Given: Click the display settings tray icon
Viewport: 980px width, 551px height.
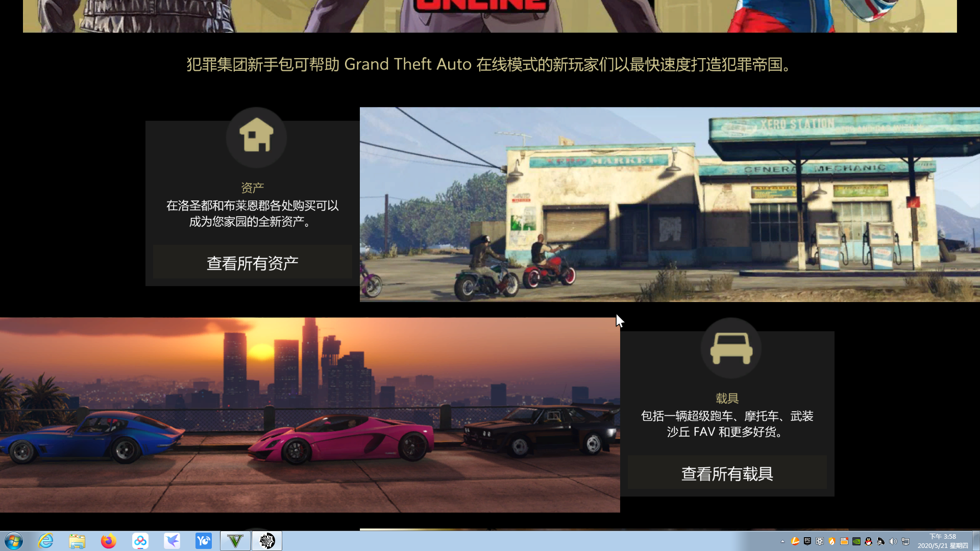Looking at the screenshot, I should (x=820, y=541).
